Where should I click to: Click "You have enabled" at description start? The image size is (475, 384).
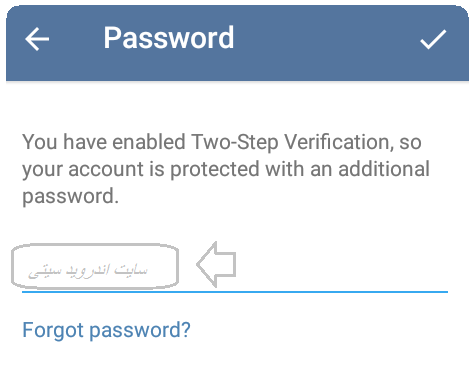click(104, 142)
